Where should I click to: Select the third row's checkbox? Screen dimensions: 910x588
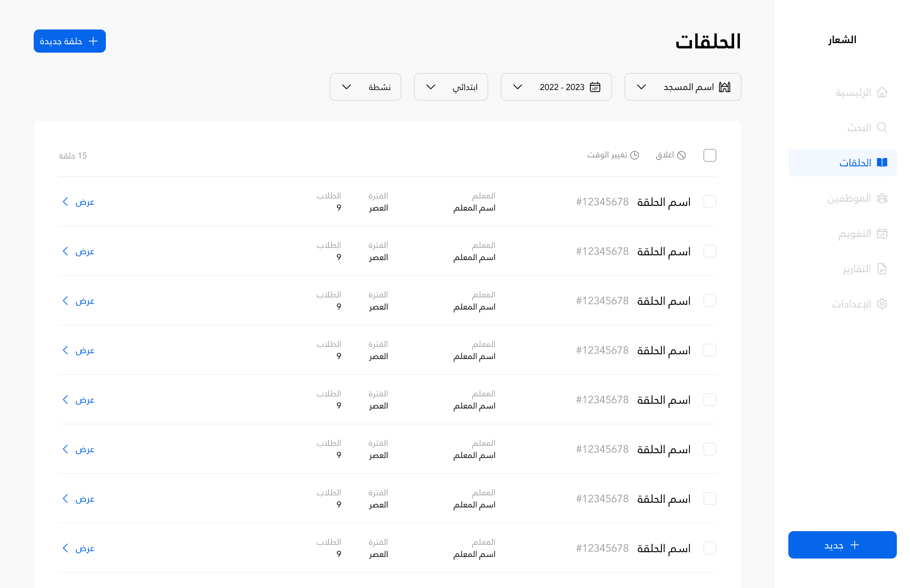click(x=710, y=301)
